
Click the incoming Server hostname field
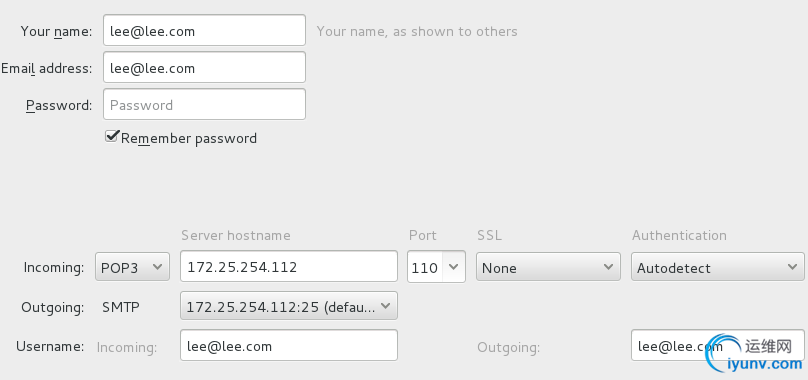coord(289,266)
